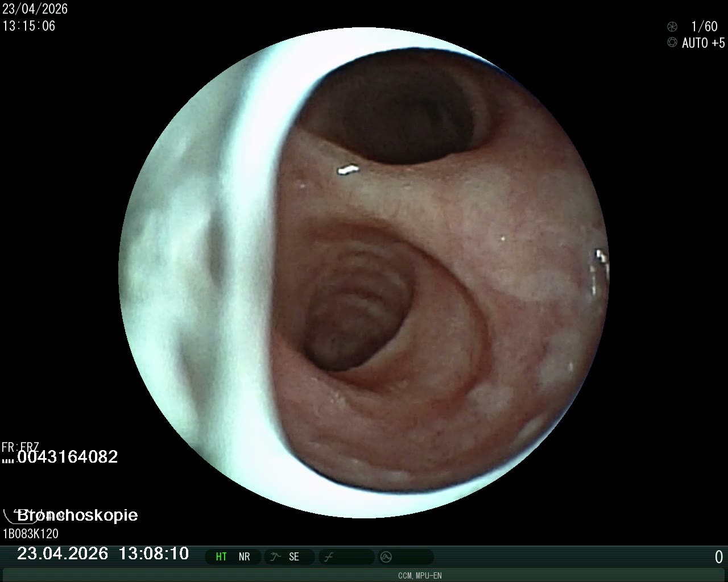Click the circular wave icon in status bar

tap(386, 557)
